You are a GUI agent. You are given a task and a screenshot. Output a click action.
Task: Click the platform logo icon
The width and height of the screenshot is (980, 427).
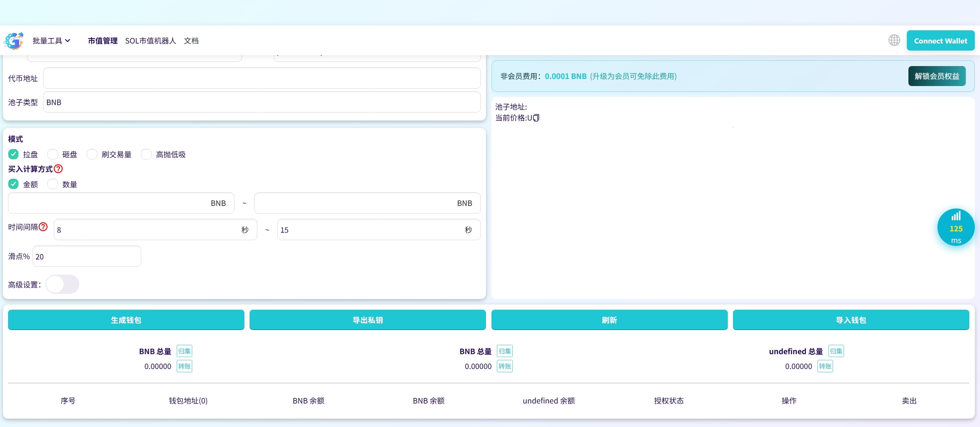pyautogui.click(x=14, y=40)
